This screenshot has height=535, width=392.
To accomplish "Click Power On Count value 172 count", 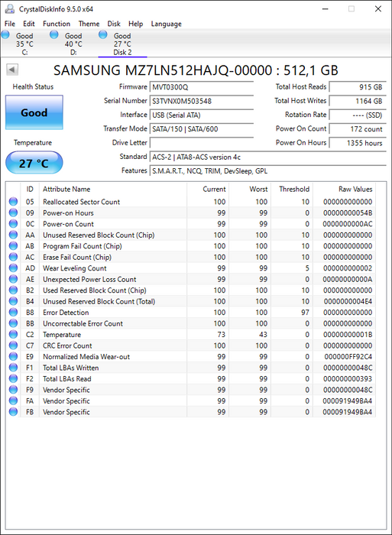I will pos(358,129).
